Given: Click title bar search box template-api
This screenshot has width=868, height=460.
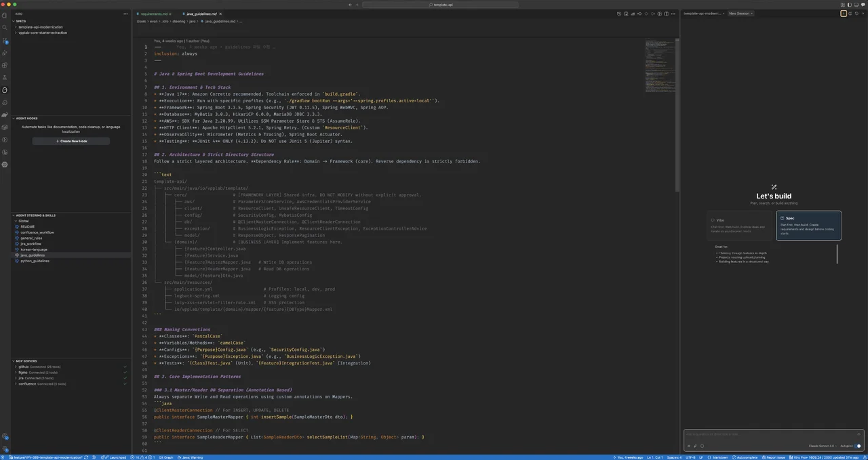Looking at the screenshot, I should (x=441, y=4).
